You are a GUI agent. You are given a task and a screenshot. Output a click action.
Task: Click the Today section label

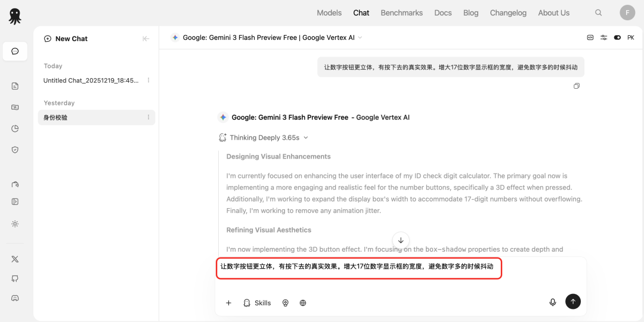coord(53,66)
